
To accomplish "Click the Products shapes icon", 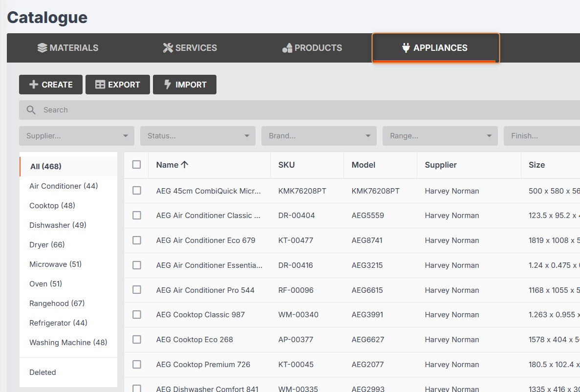I will (287, 48).
